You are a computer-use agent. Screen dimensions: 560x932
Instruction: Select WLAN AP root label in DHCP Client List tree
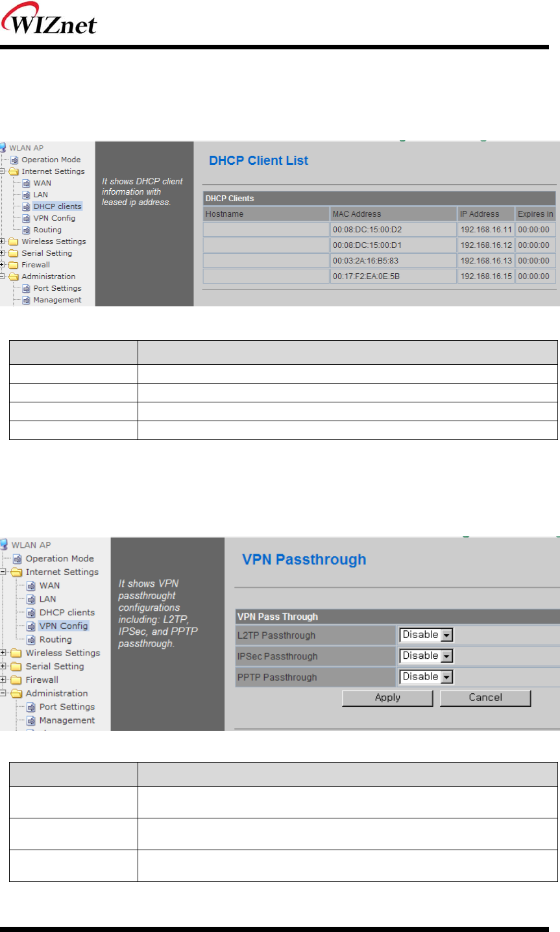(27, 148)
